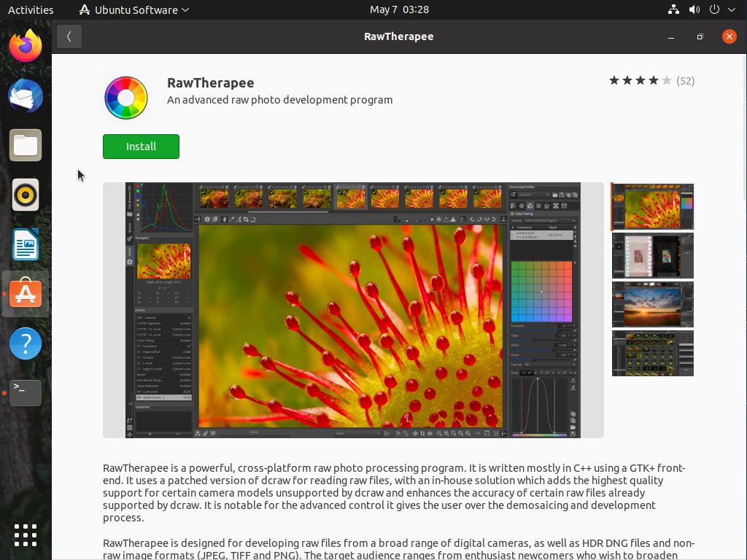Open the Files manager in the dock

(26, 145)
